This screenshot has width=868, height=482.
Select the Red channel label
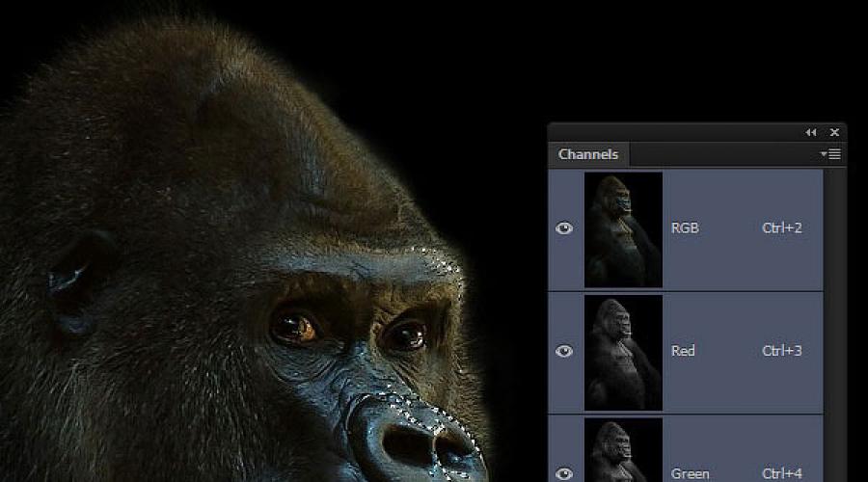click(683, 351)
